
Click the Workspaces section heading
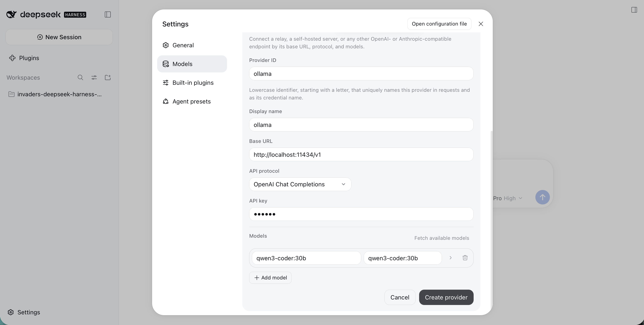(23, 78)
